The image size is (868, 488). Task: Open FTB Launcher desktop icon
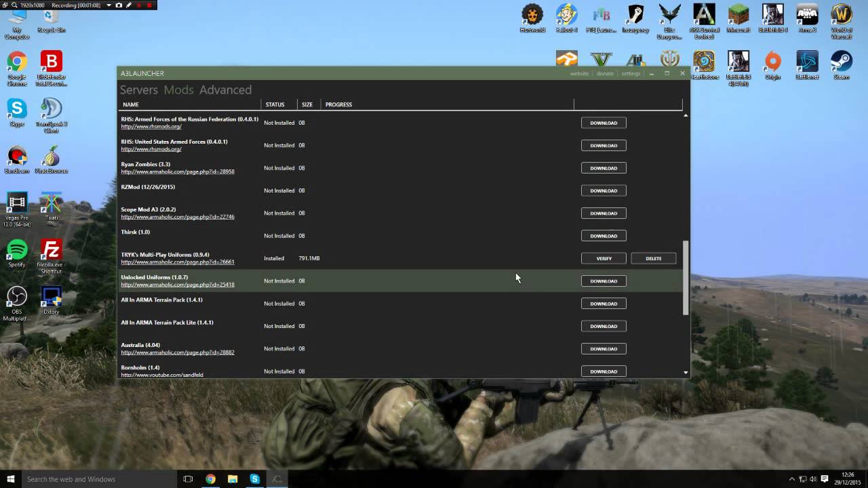601,19
